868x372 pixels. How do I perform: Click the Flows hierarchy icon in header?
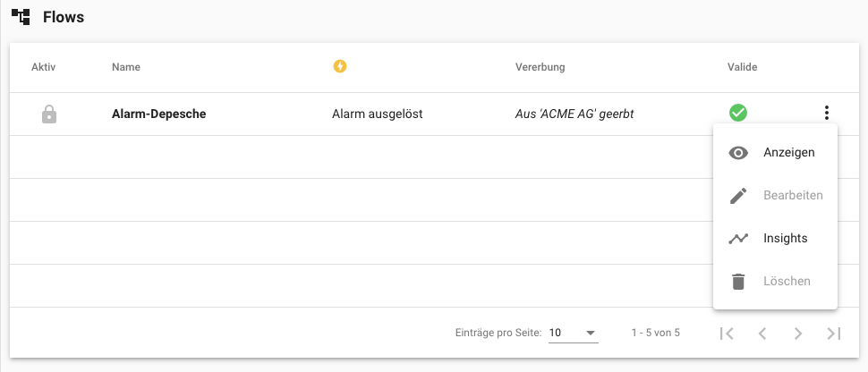[x=21, y=16]
